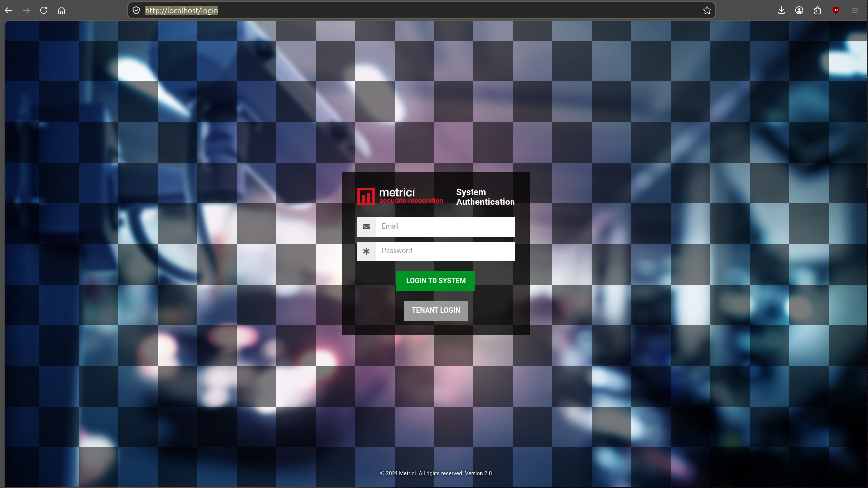
Task: Click the System Authentication heading
Action: click(485, 197)
